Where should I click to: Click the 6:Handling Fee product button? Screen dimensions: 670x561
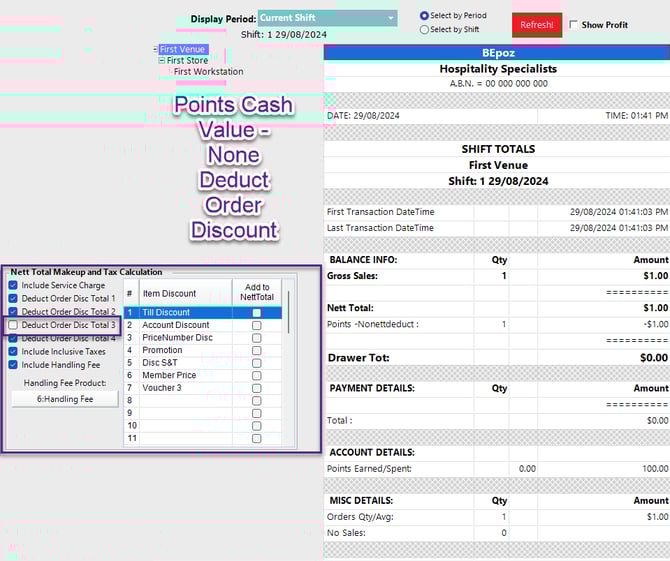pyautogui.click(x=65, y=399)
